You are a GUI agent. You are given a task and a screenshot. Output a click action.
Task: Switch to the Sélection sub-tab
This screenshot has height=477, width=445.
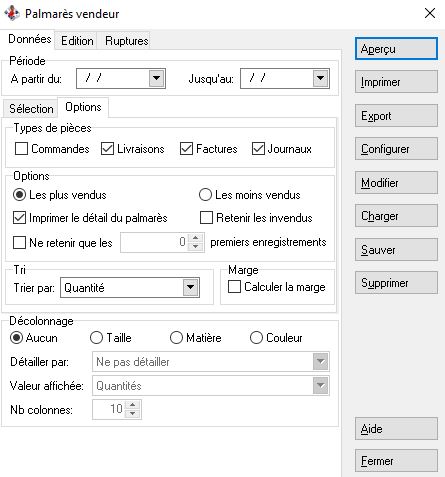coord(31,109)
